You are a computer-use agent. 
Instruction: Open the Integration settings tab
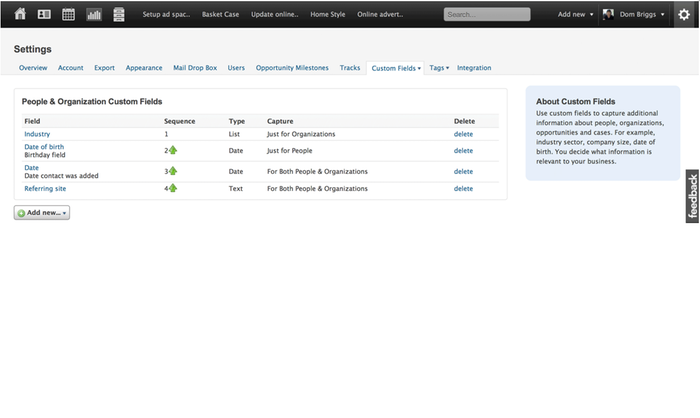[x=474, y=68]
